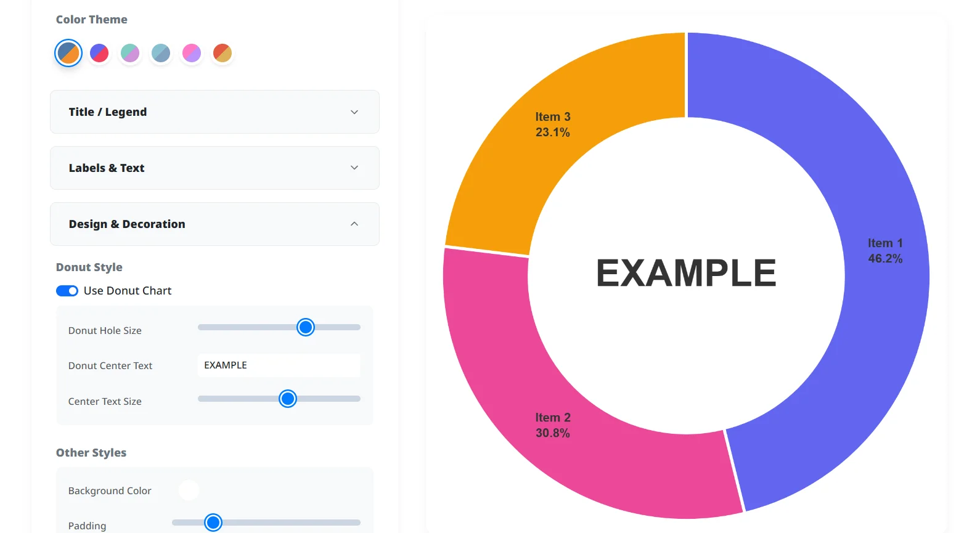Click the Use Donut Chart label text

tap(128, 291)
